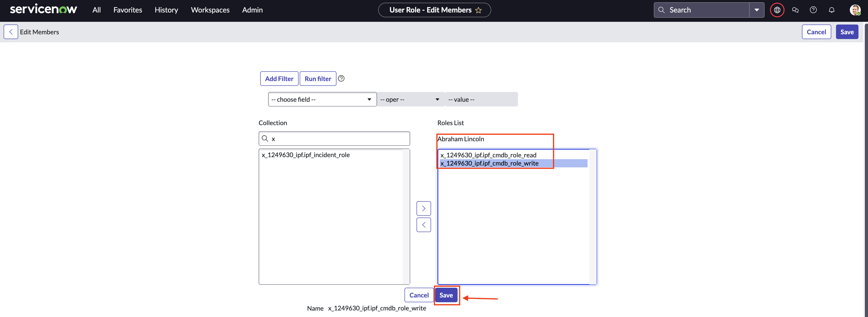868x317 pixels.
Task: Open the Workspaces menu
Action: (x=210, y=10)
